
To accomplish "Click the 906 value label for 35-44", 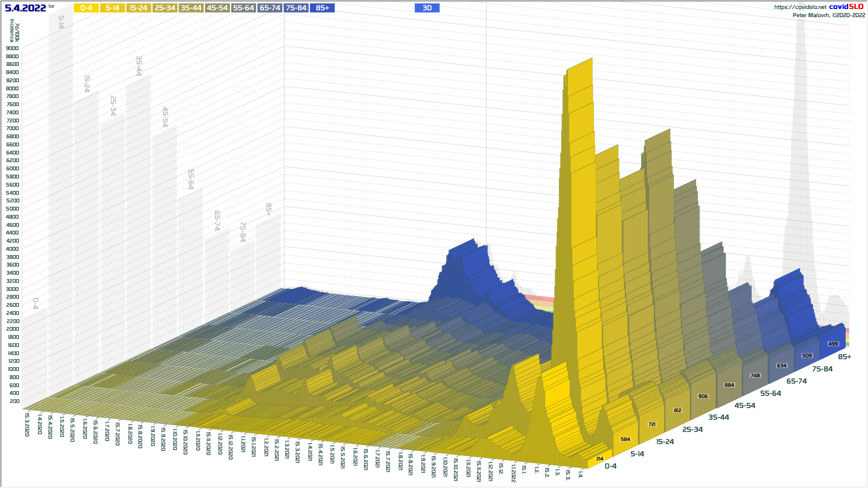I will (x=703, y=396).
